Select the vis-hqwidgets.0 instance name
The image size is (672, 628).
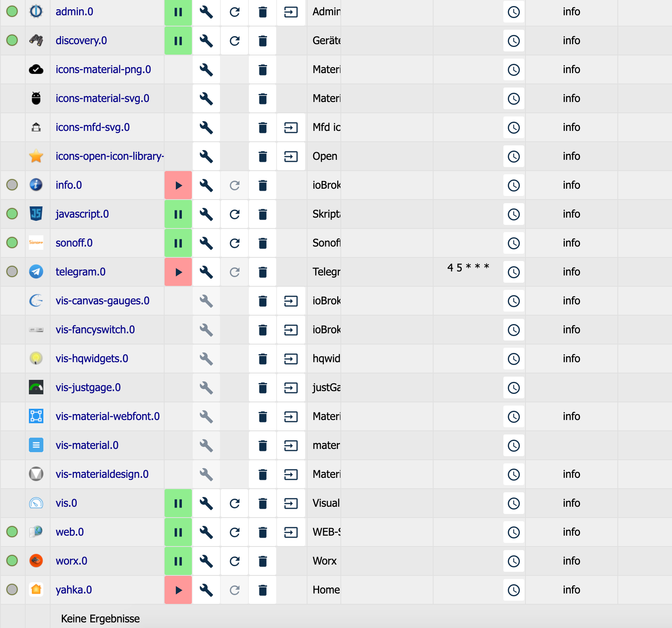(x=92, y=359)
